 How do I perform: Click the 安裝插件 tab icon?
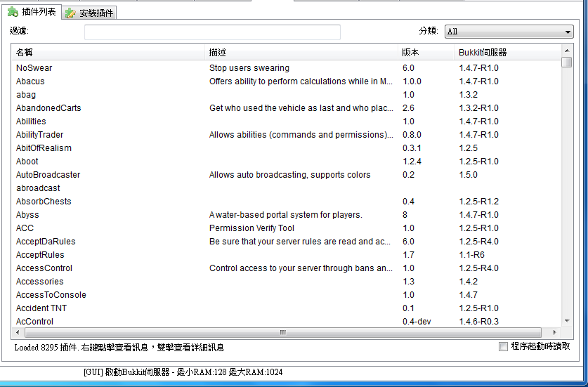[70, 13]
